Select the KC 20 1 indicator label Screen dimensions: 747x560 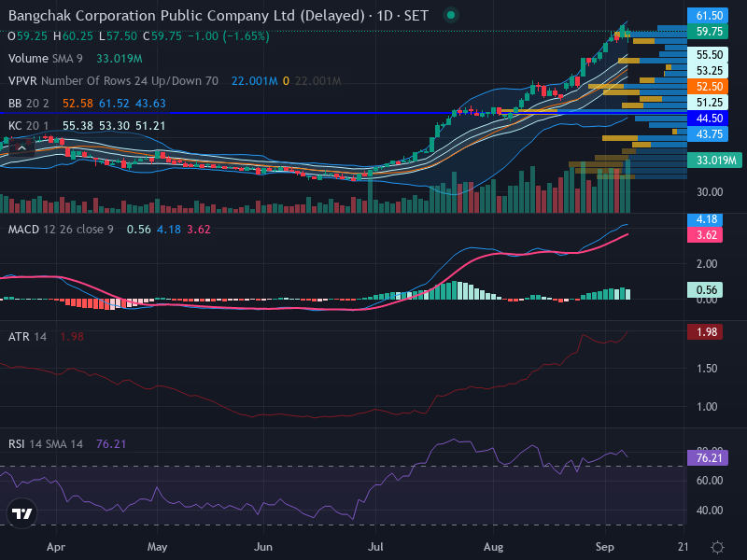point(29,126)
